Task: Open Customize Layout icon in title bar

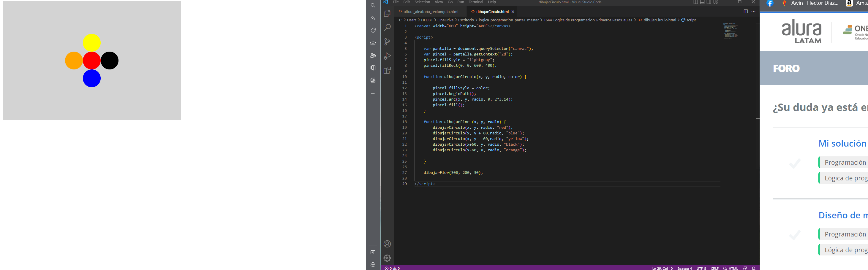Action: pyautogui.click(x=716, y=2)
